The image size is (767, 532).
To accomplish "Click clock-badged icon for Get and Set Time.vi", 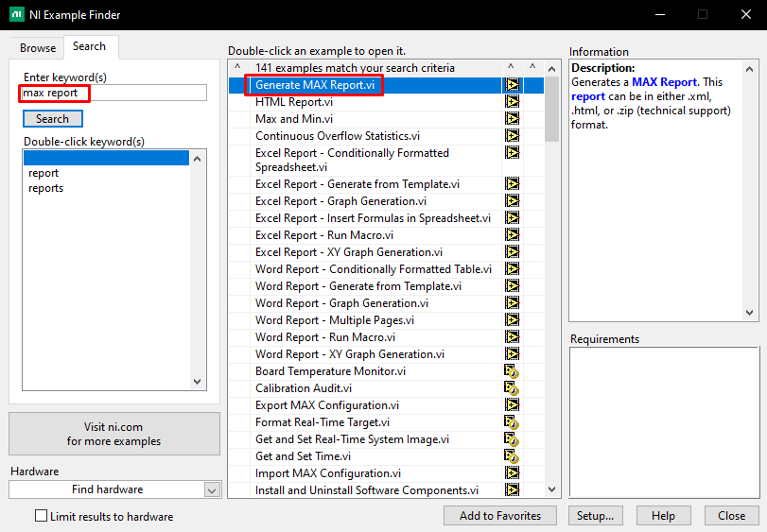I will point(512,456).
